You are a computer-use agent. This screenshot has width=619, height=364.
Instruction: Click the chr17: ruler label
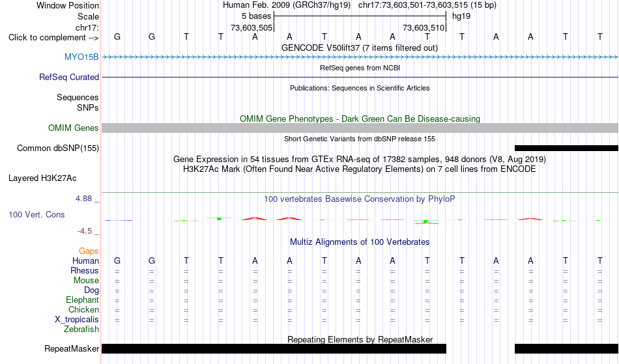click(87, 27)
